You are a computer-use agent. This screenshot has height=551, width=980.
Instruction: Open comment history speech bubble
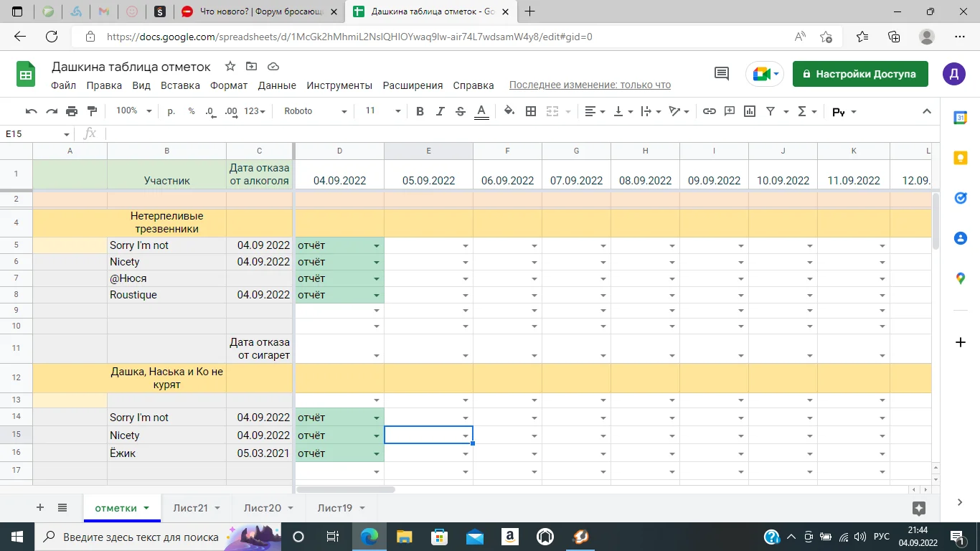pyautogui.click(x=721, y=74)
